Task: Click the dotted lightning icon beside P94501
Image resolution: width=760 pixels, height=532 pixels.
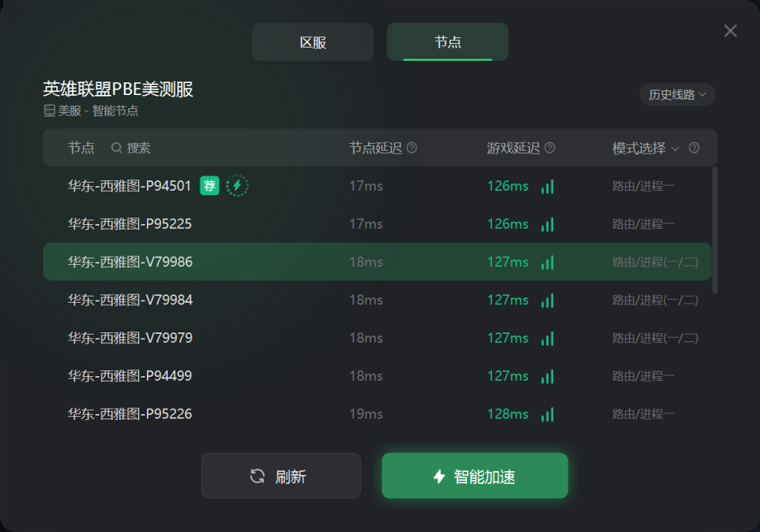Action: [237, 185]
